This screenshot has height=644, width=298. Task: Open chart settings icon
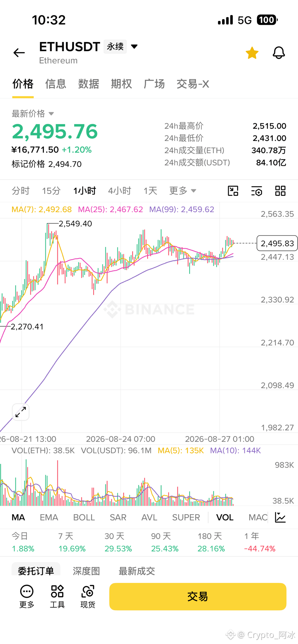click(257, 191)
